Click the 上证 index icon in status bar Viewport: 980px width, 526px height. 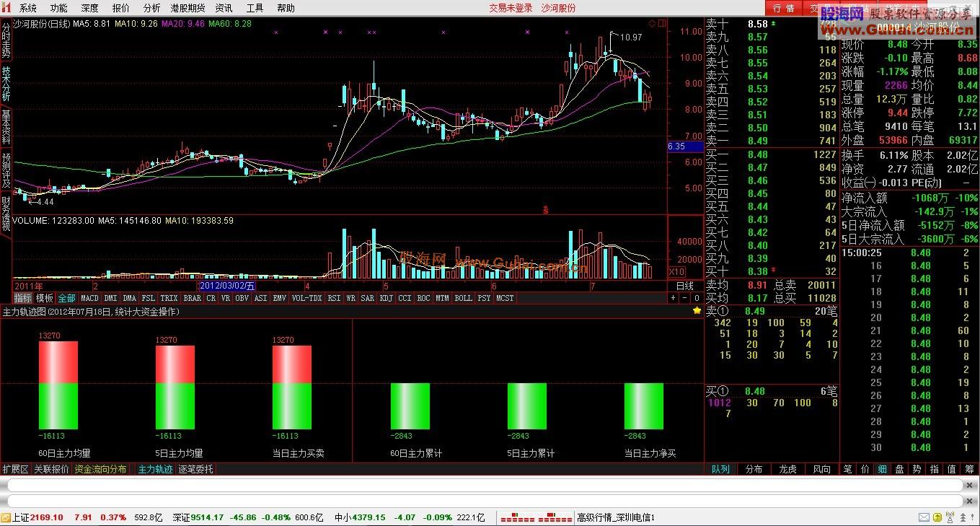pos(6,518)
